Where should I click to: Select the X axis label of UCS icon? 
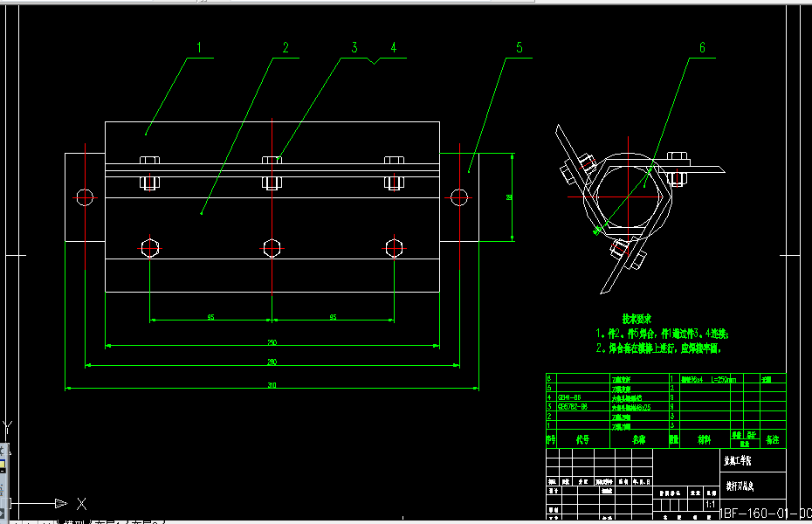[82, 504]
